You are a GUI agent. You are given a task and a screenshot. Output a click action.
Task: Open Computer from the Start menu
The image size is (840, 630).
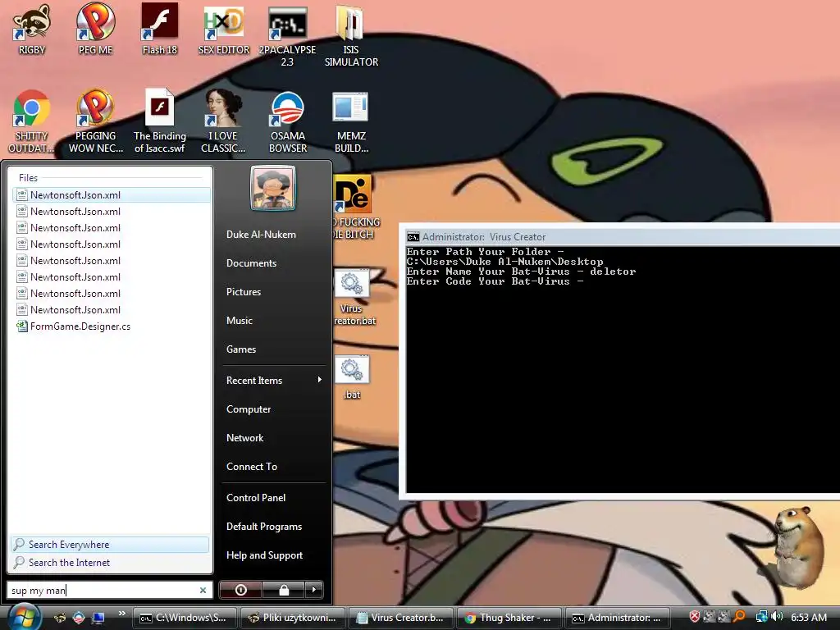249,409
